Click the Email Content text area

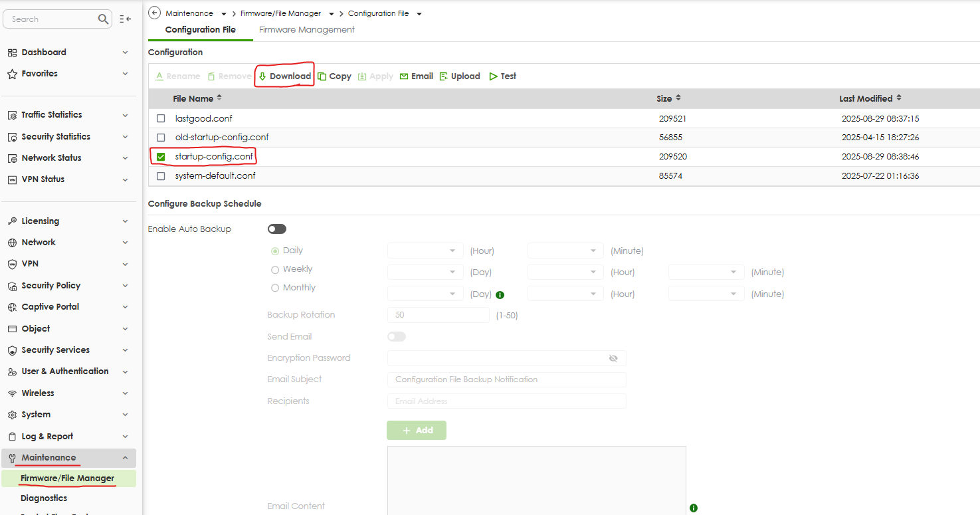pyautogui.click(x=537, y=480)
